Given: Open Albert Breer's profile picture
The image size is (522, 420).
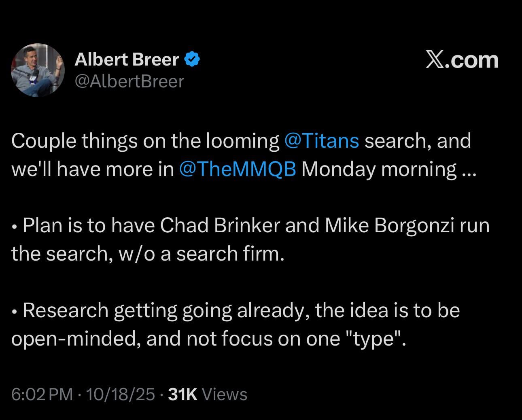Looking at the screenshot, I should pyautogui.click(x=38, y=70).
